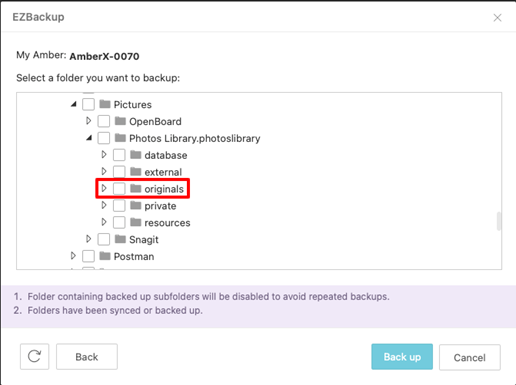Dismiss the dialog with Cancel
The height and width of the screenshot is (385, 516).
(x=469, y=357)
